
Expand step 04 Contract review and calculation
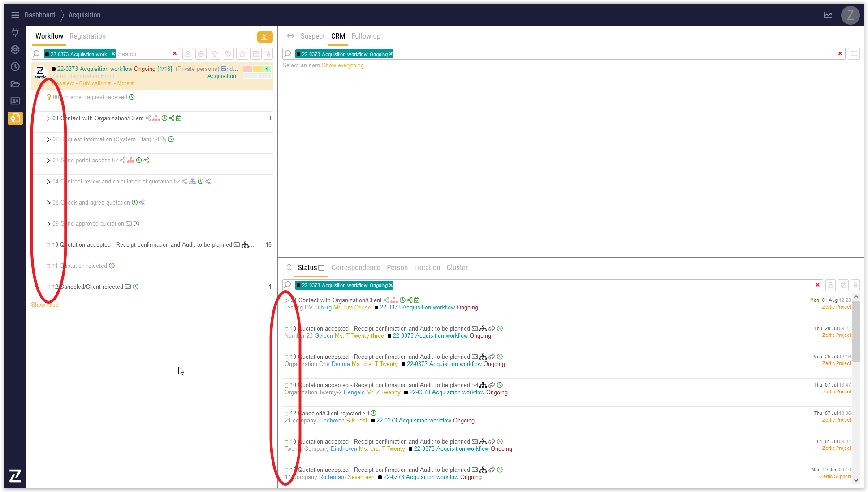48,182
